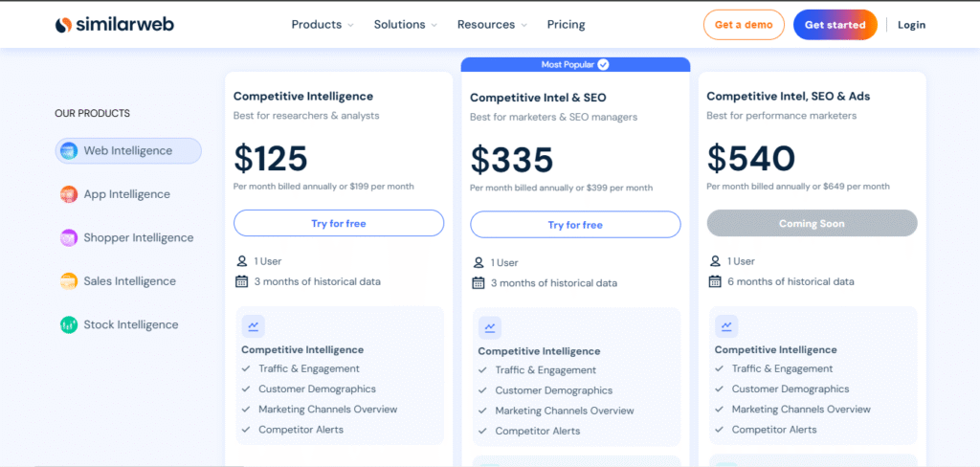Click calendar icon beside 6 months historical data

click(715, 281)
